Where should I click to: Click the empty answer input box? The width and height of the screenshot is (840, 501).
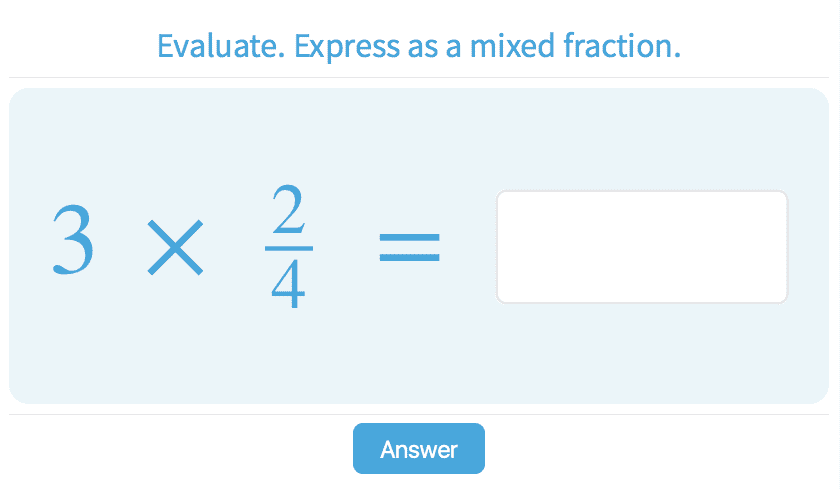click(x=642, y=247)
